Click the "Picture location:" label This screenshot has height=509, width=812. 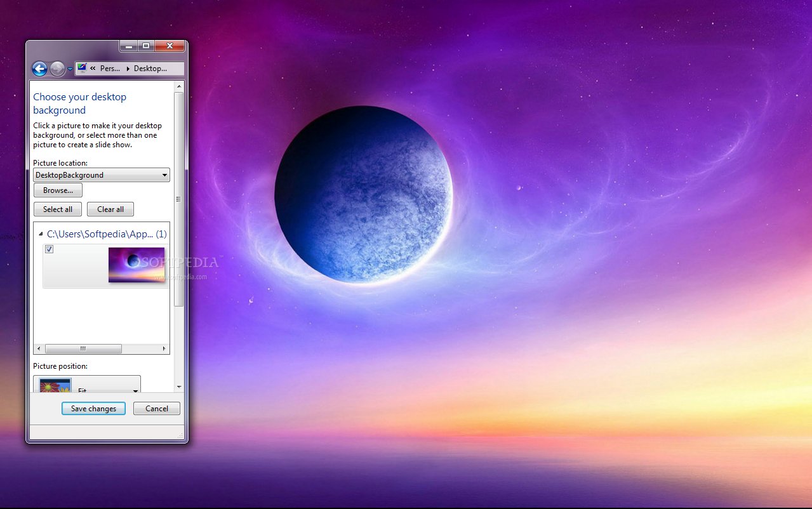(x=60, y=163)
